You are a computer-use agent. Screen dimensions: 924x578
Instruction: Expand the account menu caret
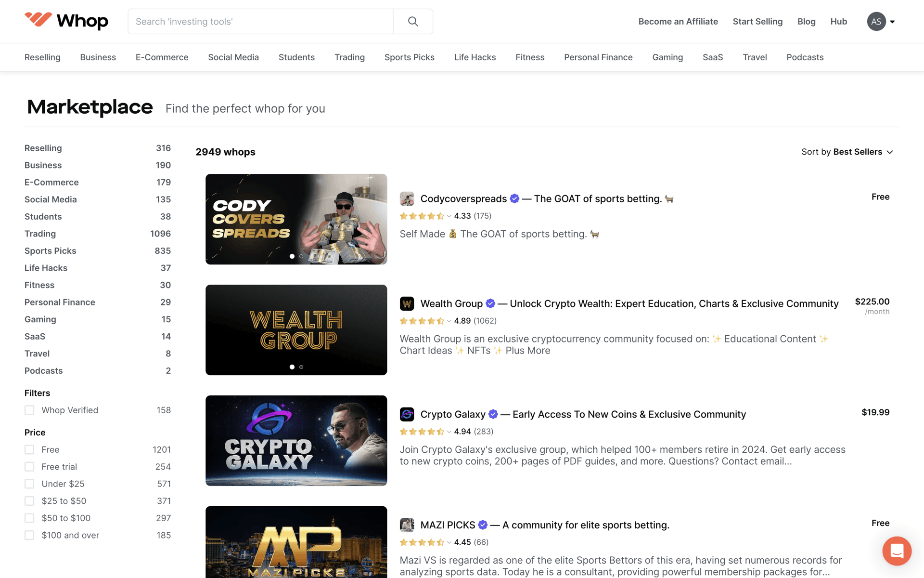(892, 22)
